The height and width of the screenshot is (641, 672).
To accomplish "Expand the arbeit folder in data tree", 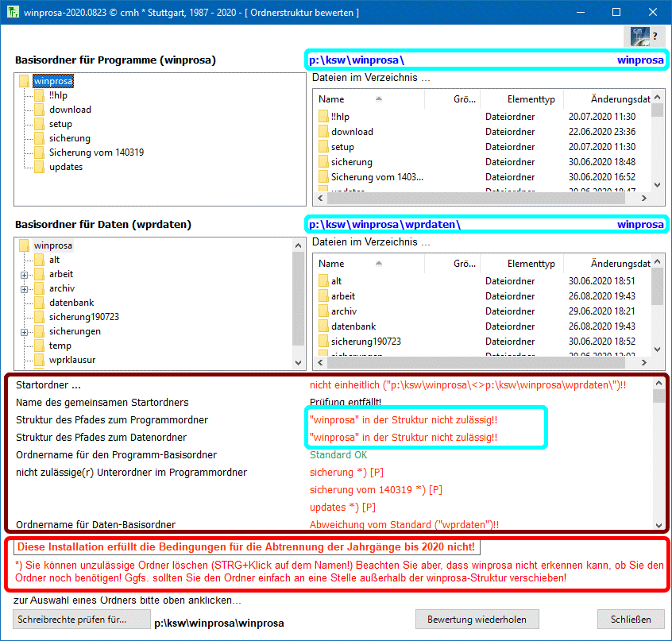I will (x=25, y=274).
